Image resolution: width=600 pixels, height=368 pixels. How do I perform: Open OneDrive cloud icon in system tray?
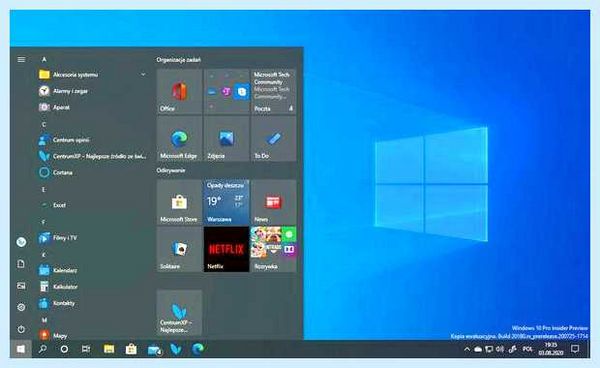[478, 349]
